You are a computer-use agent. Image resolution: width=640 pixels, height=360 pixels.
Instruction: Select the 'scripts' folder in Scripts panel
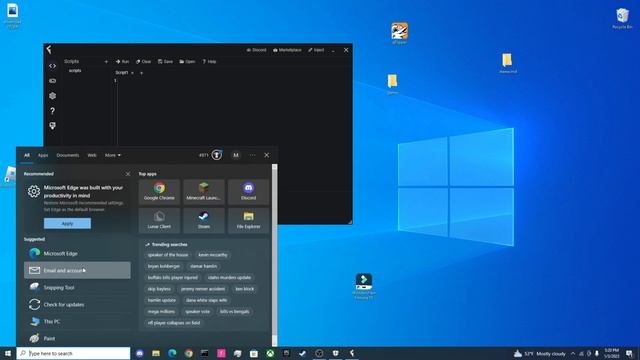click(75, 71)
